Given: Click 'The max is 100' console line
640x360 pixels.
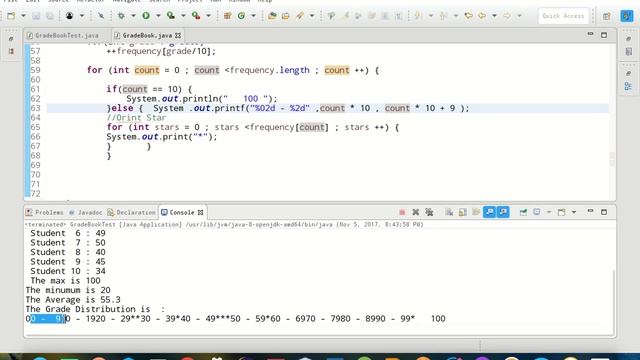Looking at the screenshot, I should (x=65, y=281).
